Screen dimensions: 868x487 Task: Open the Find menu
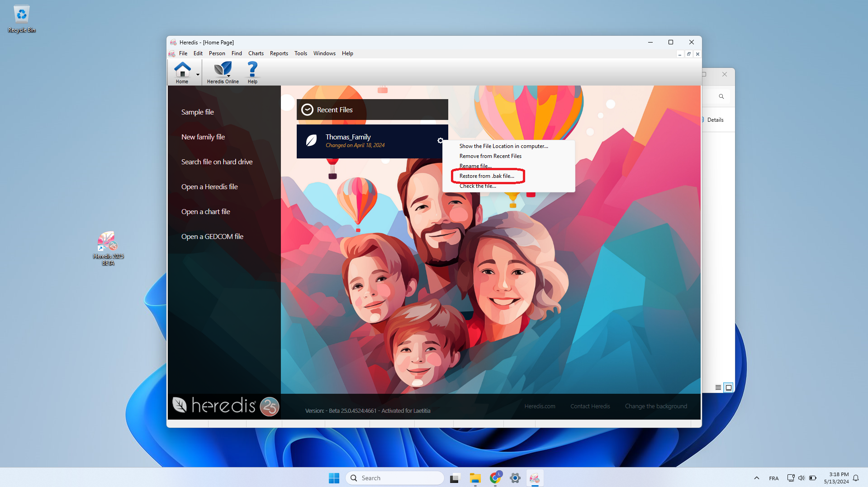(237, 53)
